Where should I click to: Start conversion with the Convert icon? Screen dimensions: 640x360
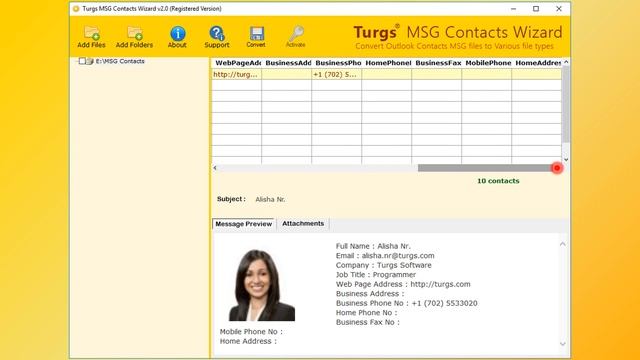point(256,36)
